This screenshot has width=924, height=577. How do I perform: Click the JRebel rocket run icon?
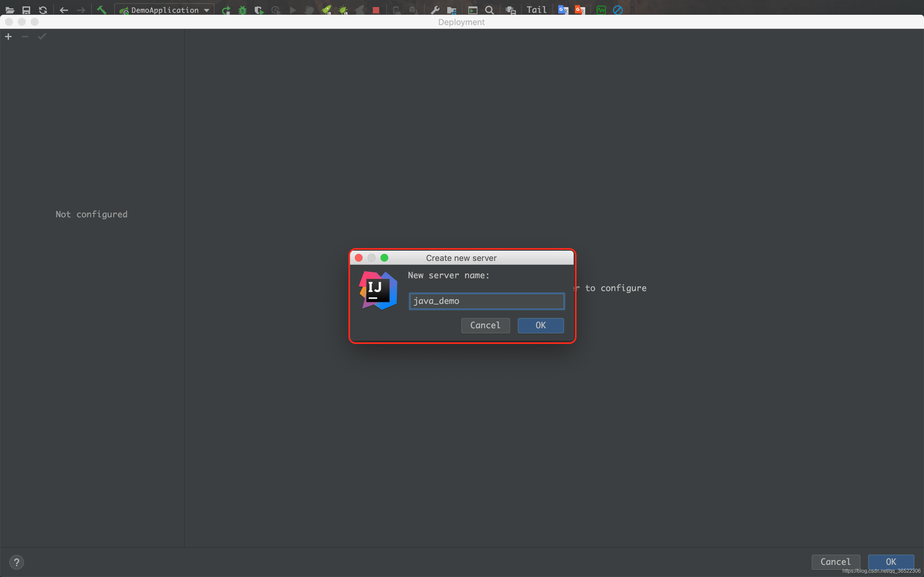[327, 10]
